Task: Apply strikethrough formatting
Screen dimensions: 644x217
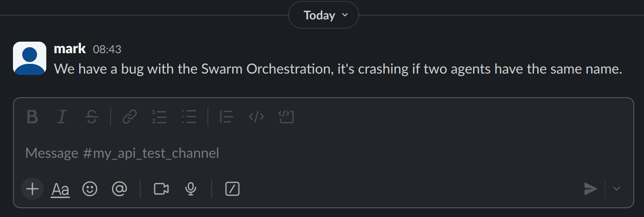Action: pyautogui.click(x=92, y=117)
